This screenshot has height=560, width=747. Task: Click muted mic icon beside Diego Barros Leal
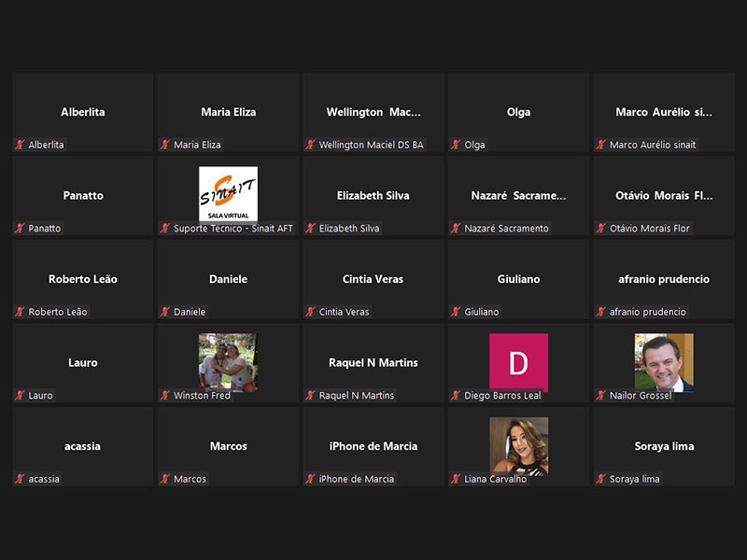tap(456, 395)
